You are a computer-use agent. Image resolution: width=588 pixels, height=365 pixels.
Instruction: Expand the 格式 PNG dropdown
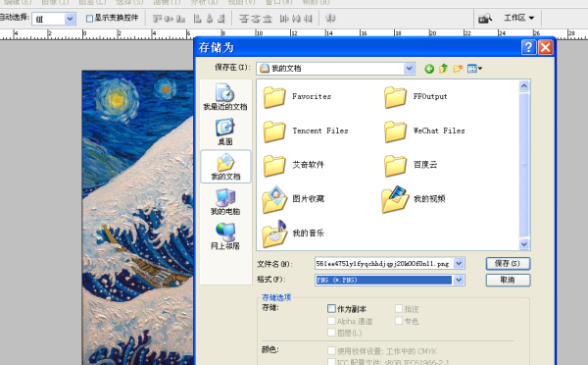click(x=459, y=281)
